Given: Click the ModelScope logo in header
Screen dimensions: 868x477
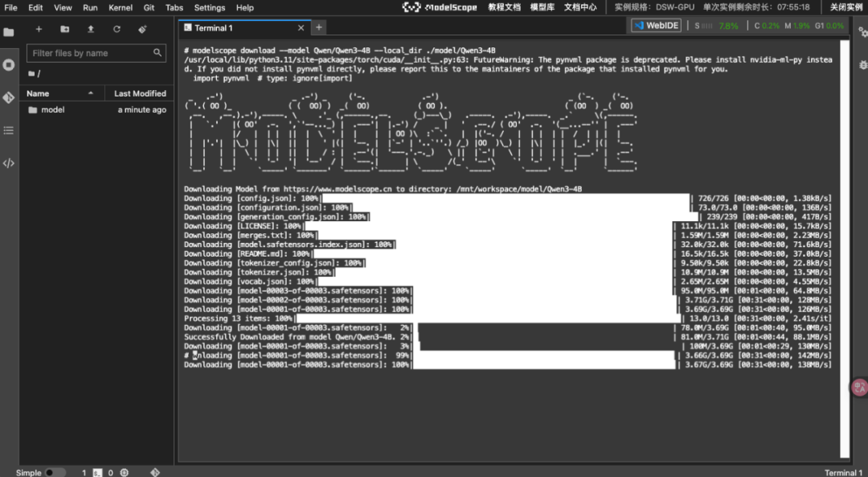Looking at the screenshot, I should [440, 7].
